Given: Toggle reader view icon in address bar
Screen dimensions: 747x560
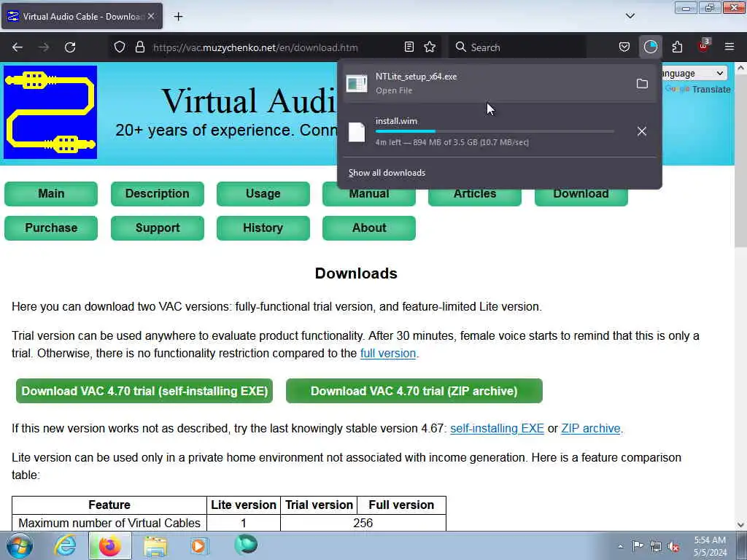Looking at the screenshot, I should 409,47.
